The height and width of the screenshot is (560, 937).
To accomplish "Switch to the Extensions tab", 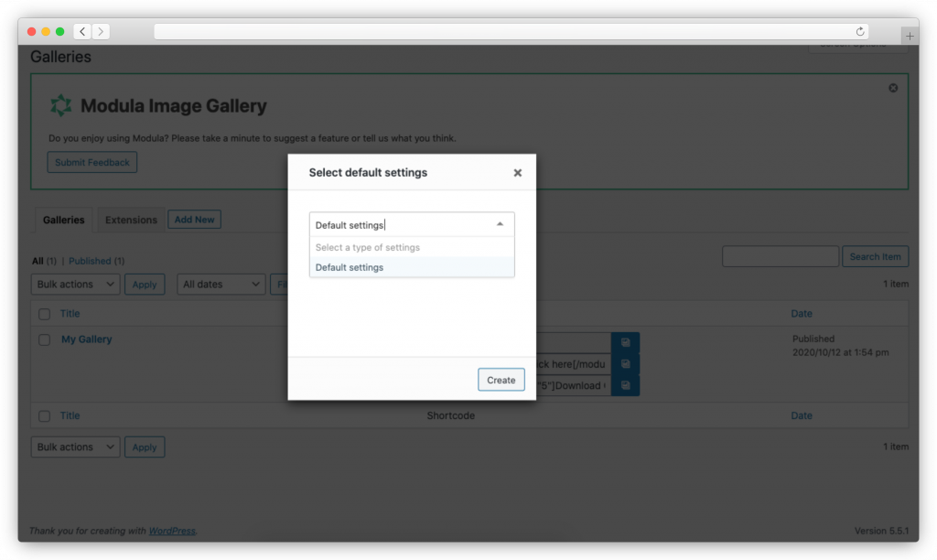I will [130, 220].
